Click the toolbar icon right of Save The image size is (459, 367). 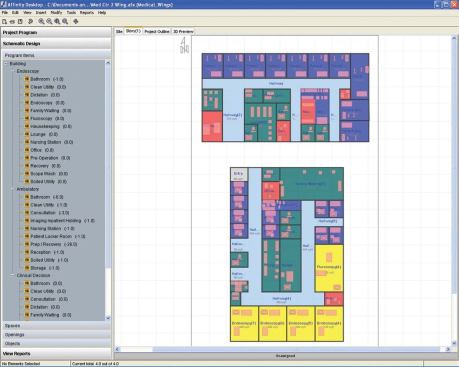pyautogui.click(x=30, y=21)
